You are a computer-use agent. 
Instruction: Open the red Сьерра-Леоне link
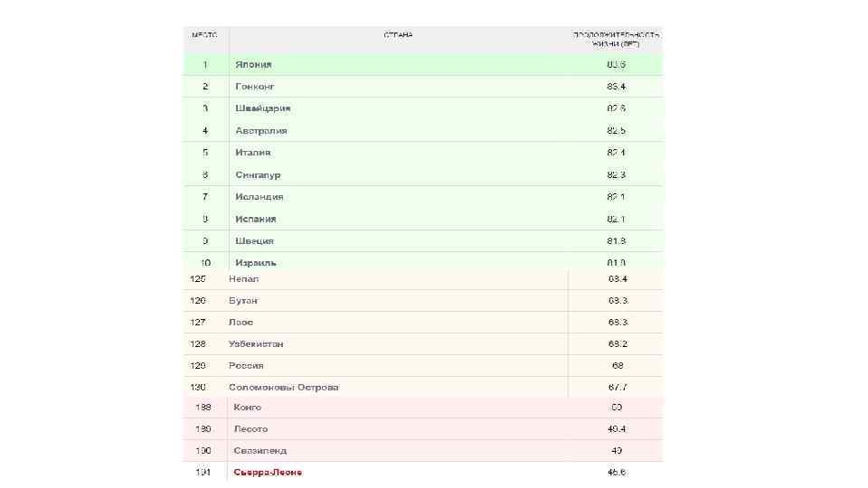coord(268,473)
